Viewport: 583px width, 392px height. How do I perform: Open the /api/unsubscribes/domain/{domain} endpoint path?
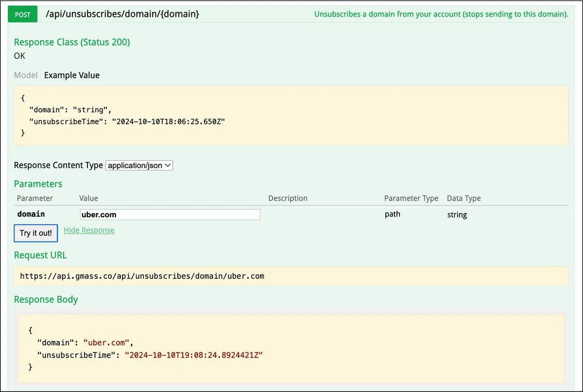coord(122,15)
